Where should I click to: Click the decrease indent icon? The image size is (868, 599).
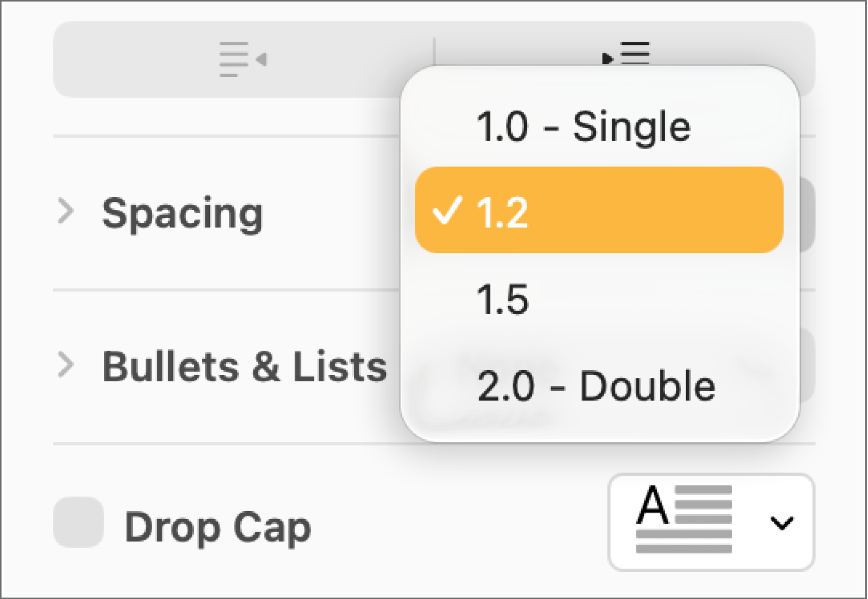(x=244, y=58)
